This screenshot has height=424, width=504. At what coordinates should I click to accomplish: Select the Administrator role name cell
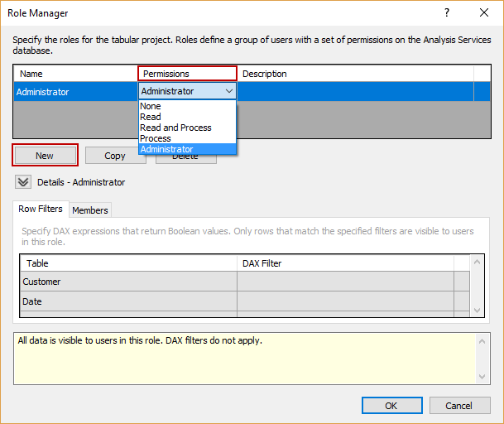(74, 92)
